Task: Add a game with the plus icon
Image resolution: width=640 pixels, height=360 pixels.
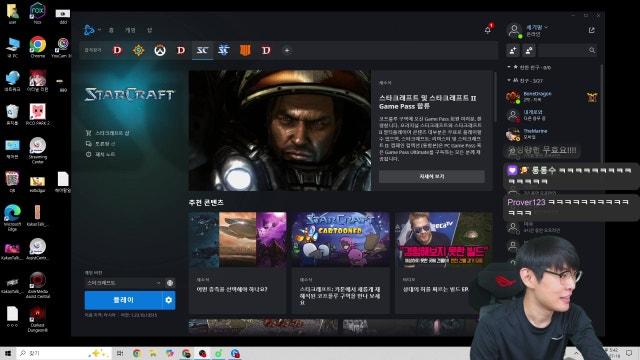Action: (x=287, y=51)
